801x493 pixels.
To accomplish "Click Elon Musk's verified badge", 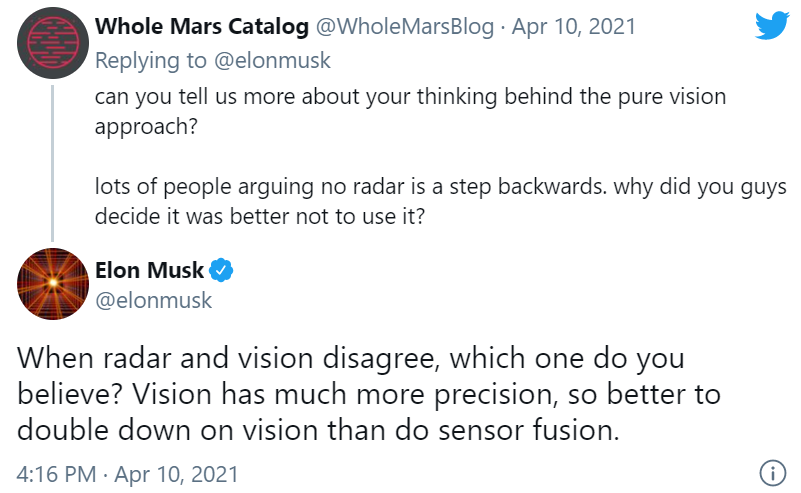I will coord(221,270).
